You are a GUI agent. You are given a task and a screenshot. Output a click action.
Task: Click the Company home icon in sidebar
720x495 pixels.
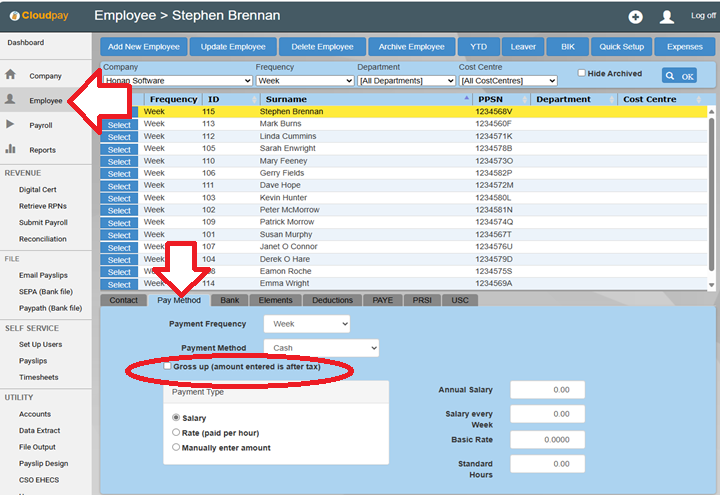(x=11, y=75)
